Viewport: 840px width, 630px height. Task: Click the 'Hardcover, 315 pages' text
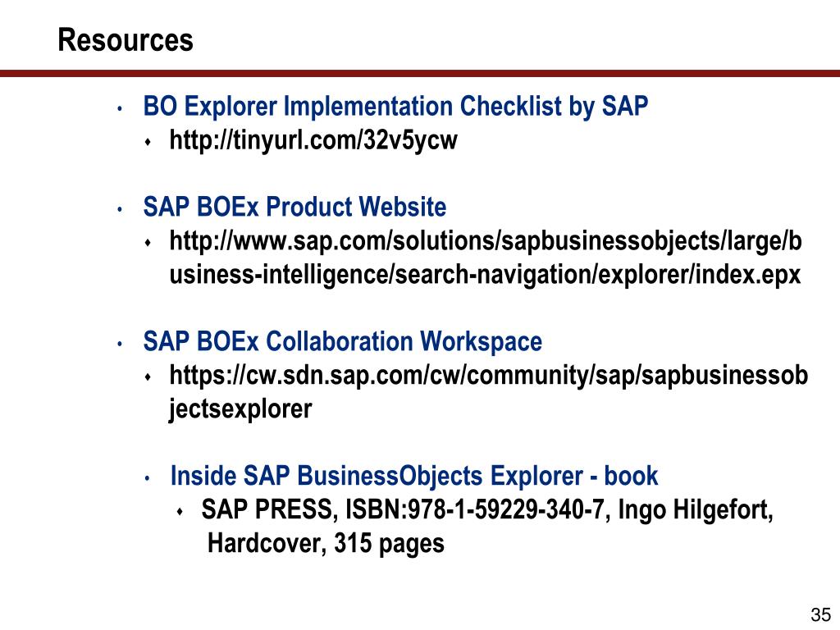pyautogui.click(x=326, y=543)
